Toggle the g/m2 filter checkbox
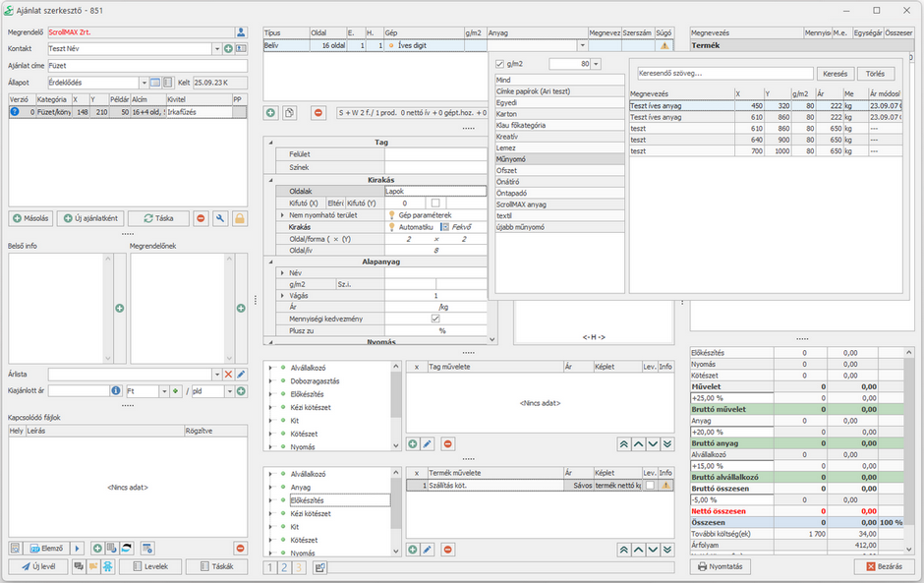This screenshot has height=583, width=924. (499, 64)
